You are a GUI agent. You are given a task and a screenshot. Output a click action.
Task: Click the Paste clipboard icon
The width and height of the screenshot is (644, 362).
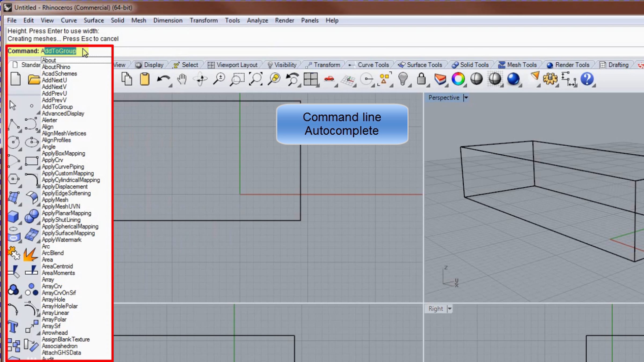point(145,79)
